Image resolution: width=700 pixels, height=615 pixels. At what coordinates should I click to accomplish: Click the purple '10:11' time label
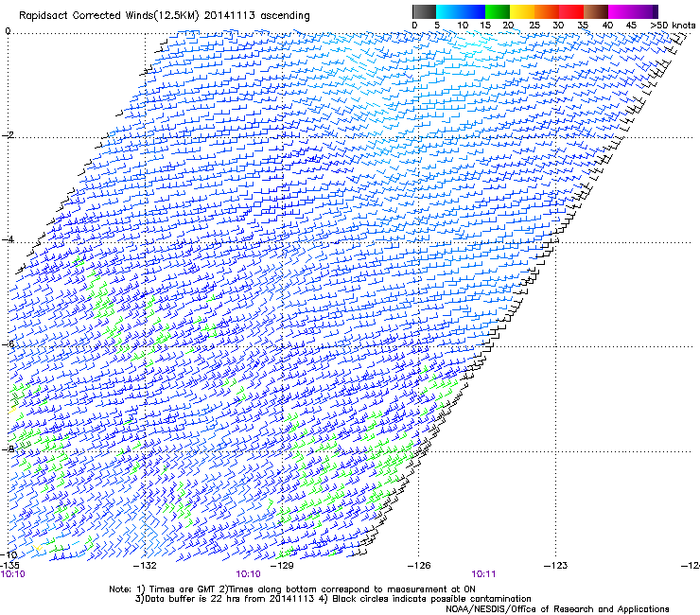tap(483, 574)
